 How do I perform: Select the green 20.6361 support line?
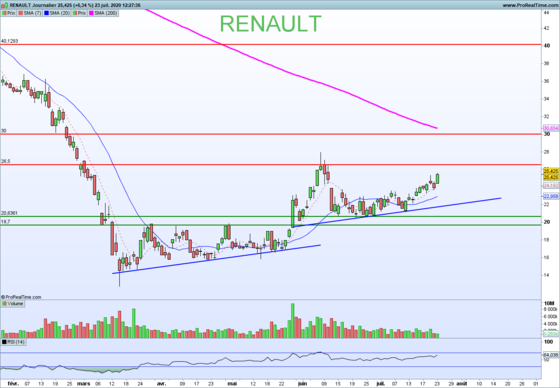click(x=270, y=217)
